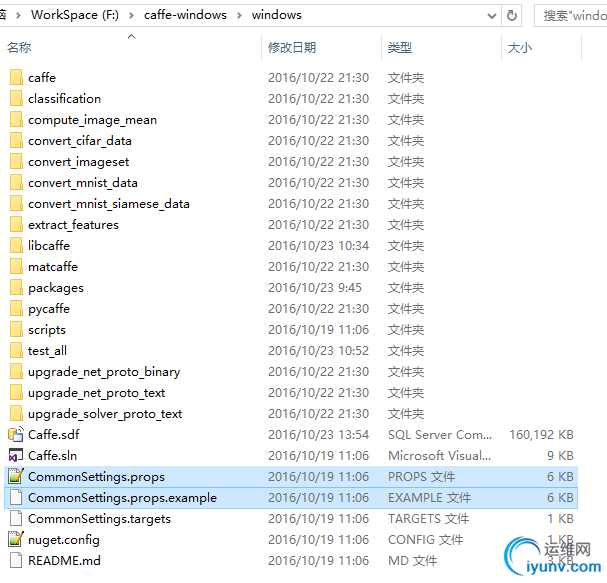Viewport: 607px width, 583px height.
Task: Select the test_all folder icon
Action: tap(16, 350)
